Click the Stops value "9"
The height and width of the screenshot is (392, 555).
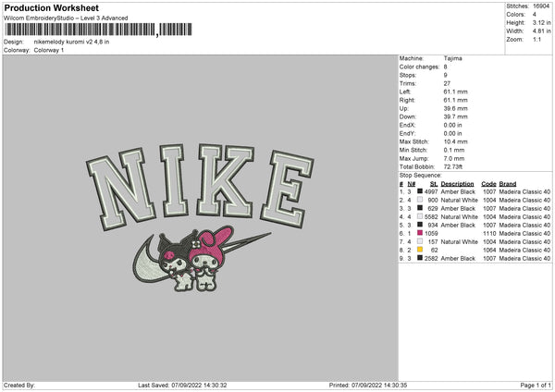click(445, 75)
